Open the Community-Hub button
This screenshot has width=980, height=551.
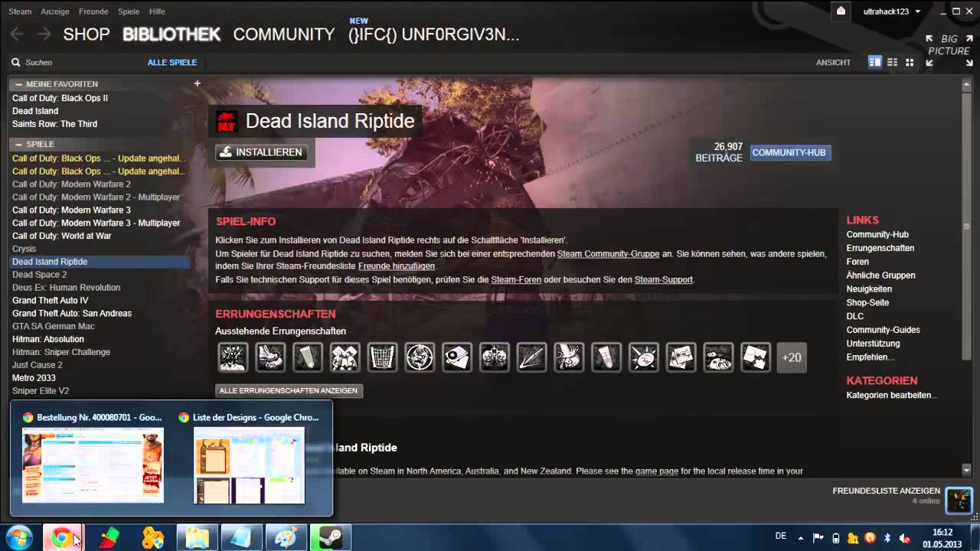[x=789, y=152]
